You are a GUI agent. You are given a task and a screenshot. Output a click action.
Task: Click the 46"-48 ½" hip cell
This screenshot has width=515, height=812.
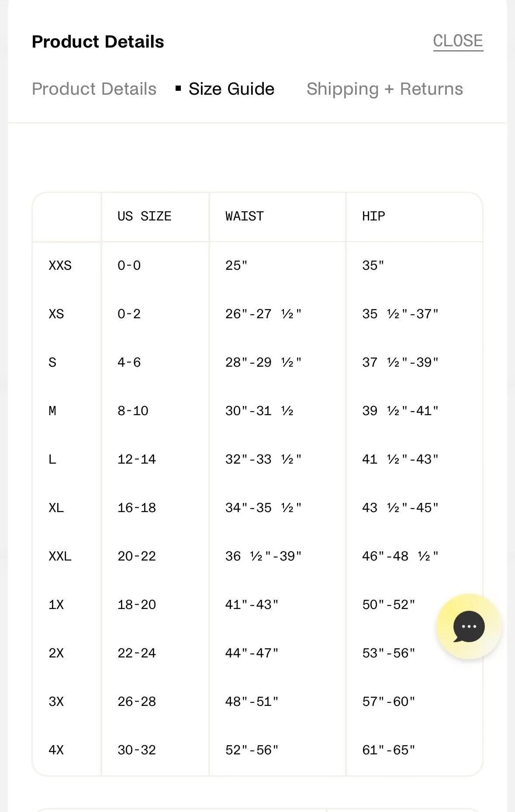[x=400, y=556]
